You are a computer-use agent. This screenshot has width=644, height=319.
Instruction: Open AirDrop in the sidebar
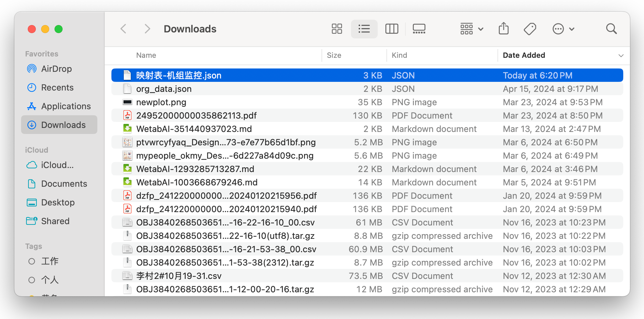tap(56, 69)
